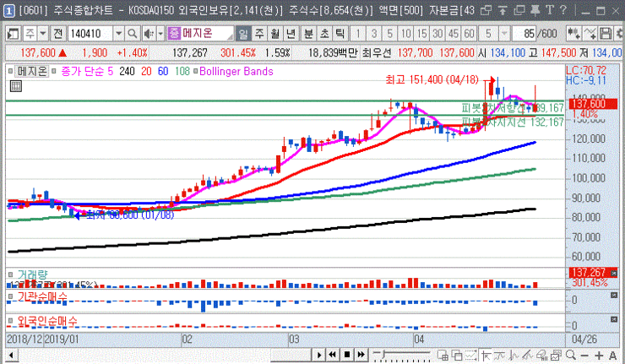Close the volume pane with its X
The image size is (625, 364).
click(614, 273)
